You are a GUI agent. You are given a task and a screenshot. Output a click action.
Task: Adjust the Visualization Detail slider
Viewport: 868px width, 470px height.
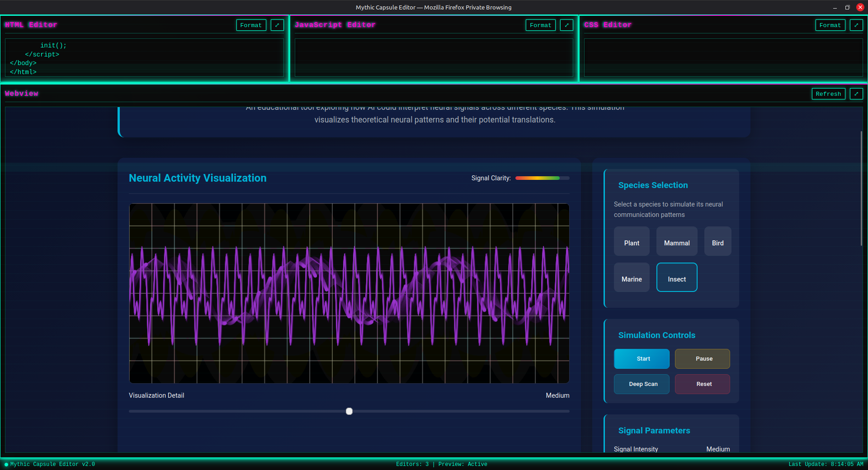click(349, 411)
